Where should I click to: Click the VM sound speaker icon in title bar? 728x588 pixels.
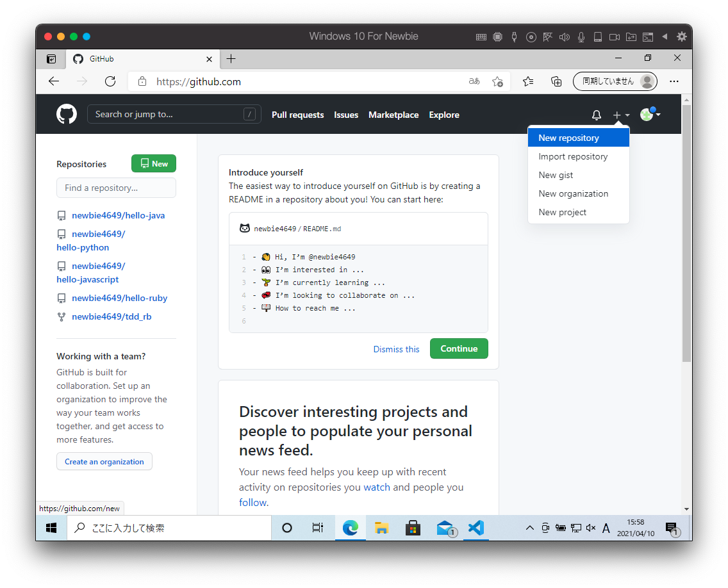pyautogui.click(x=564, y=37)
